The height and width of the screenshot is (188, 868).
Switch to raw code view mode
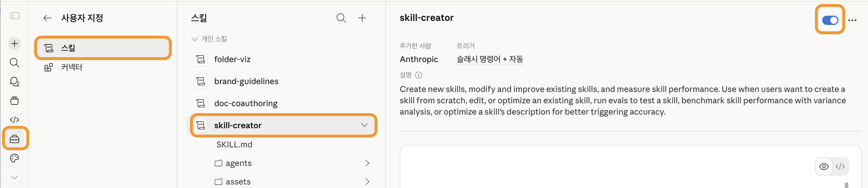840,167
